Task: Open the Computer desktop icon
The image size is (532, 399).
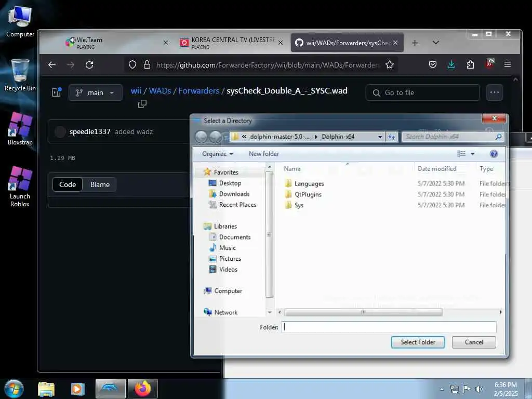Action: 20,22
